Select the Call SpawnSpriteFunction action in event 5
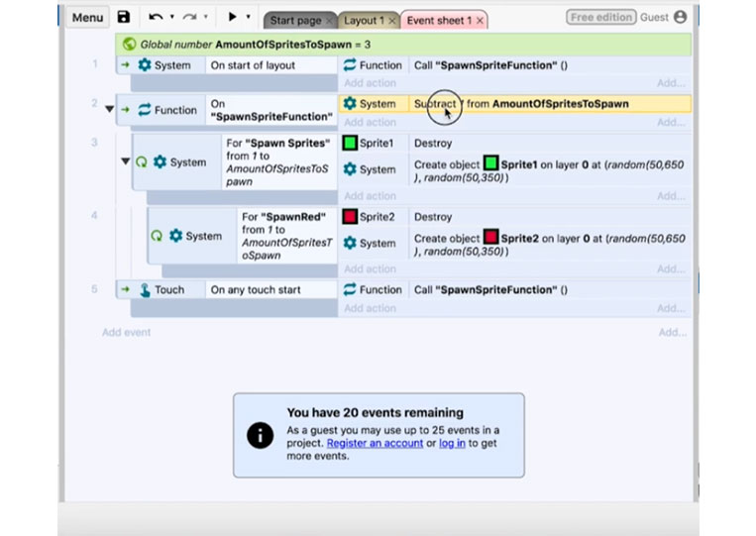The height and width of the screenshot is (536, 756). click(x=550, y=289)
